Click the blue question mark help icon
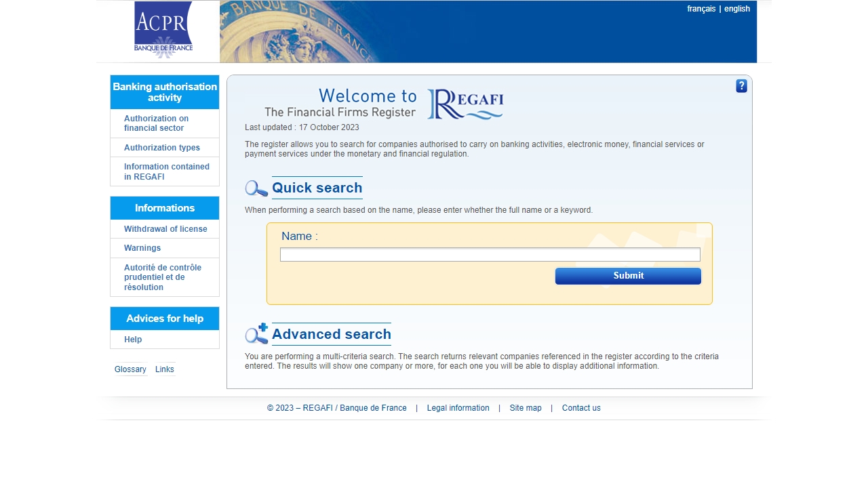Screen dimensions: 868x488 coord(741,86)
